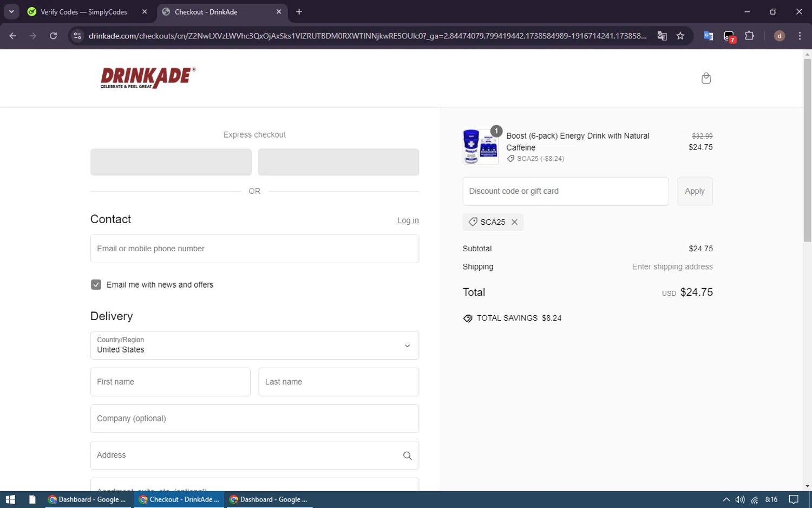Click the Apply discount button
The width and height of the screenshot is (812, 508).
pyautogui.click(x=695, y=191)
